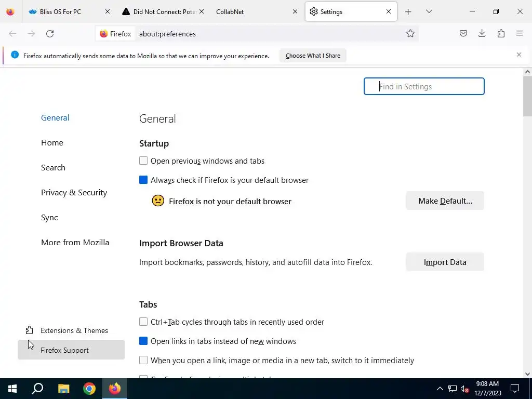Close the Did Not Connect tab
Screen dimensions: 532x399
click(x=202, y=11)
